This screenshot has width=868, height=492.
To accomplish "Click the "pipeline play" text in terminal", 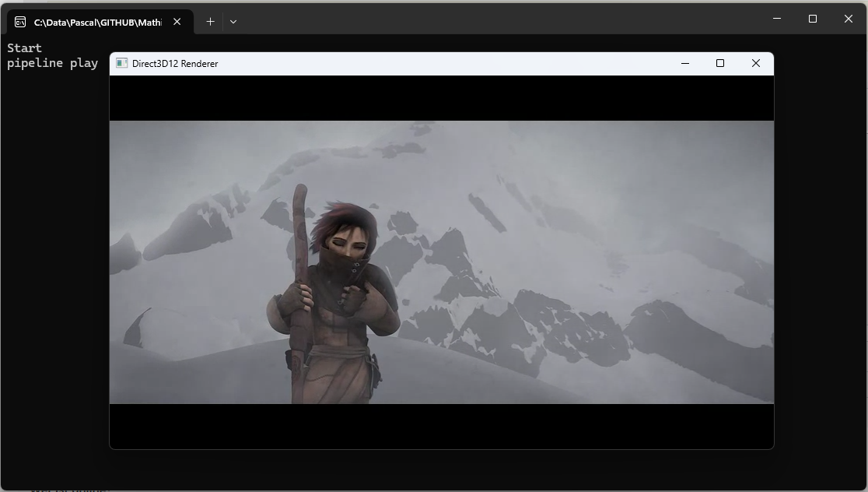I will (x=52, y=63).
